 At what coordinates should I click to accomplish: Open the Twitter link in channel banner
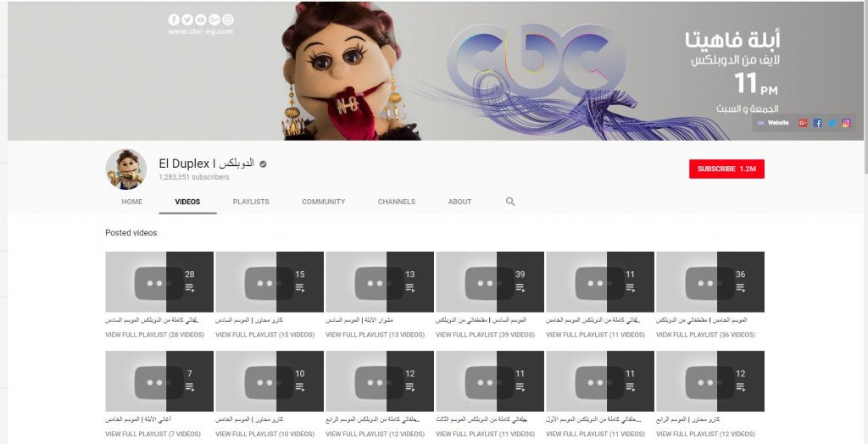click(832, 124)
